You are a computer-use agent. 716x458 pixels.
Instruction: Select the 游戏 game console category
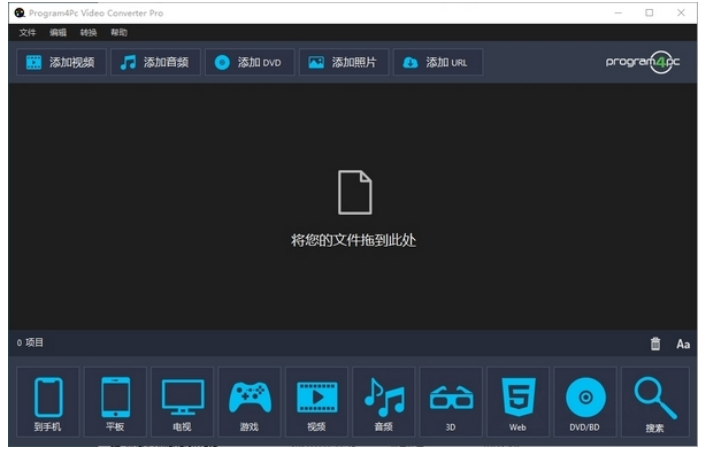click(x=249, y=402)
